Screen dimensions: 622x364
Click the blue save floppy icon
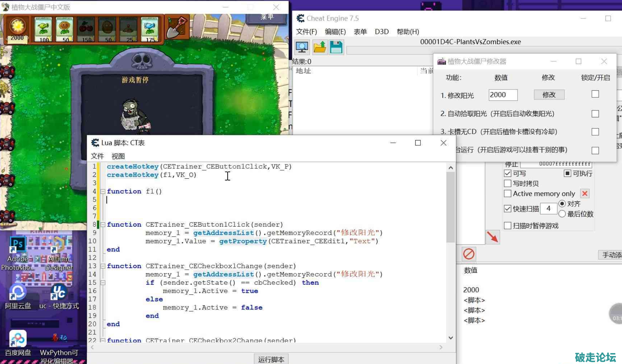point(336,47)
